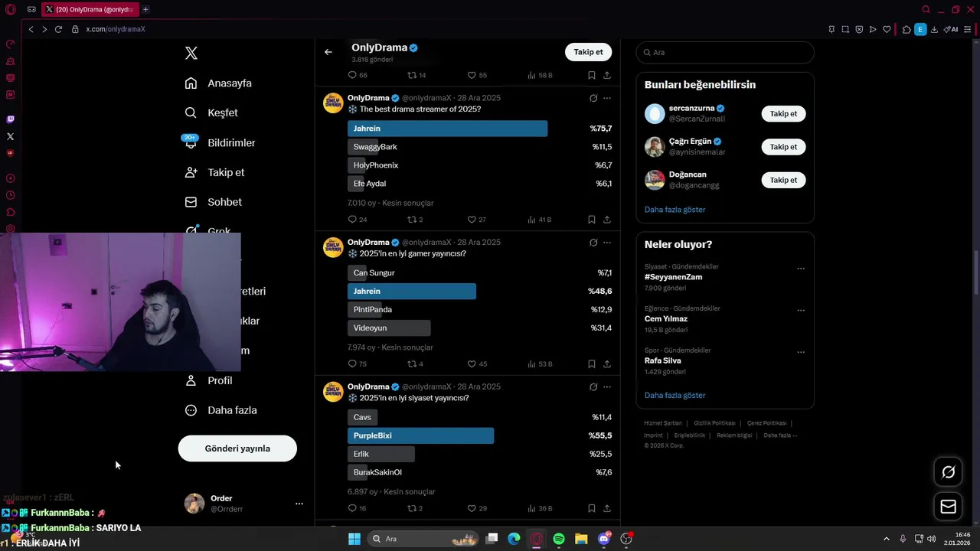Screen dimensions: 980x551
Task: Follow OnlyDrama with Takip et button
Action: [589, 52]
